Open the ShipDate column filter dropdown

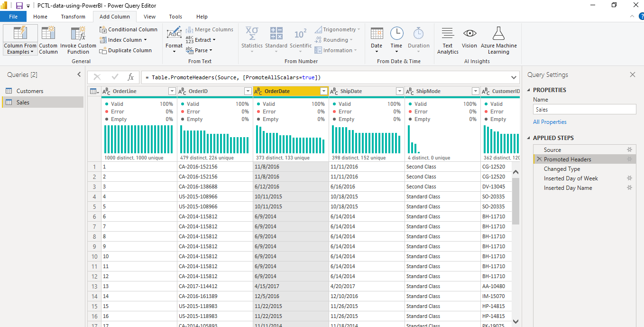(x=400, y=91)
